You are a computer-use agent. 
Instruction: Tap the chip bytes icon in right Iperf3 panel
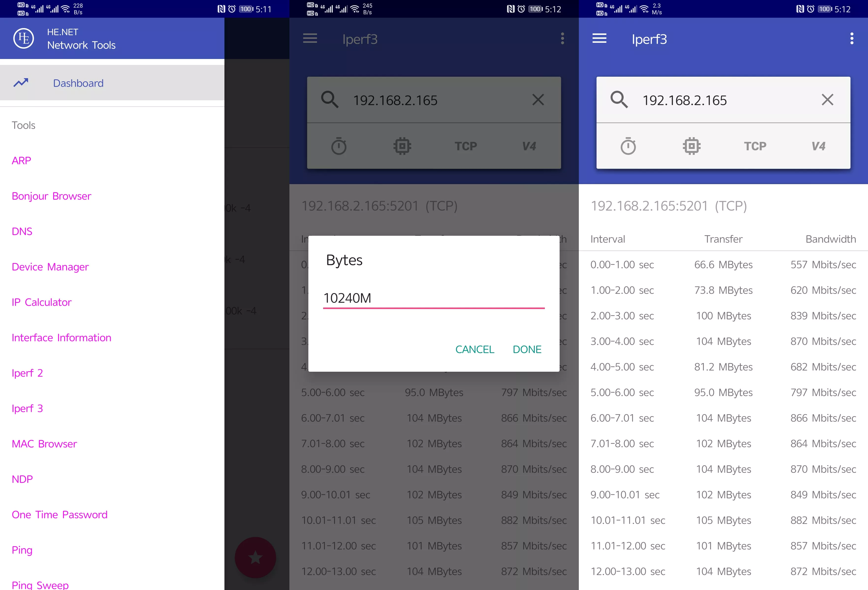[691, 146]
